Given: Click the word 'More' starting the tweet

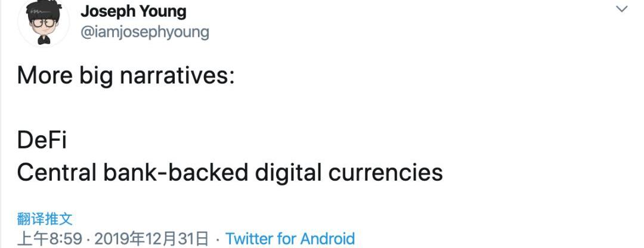Looking at the screenshot, I should click(44, 76).
